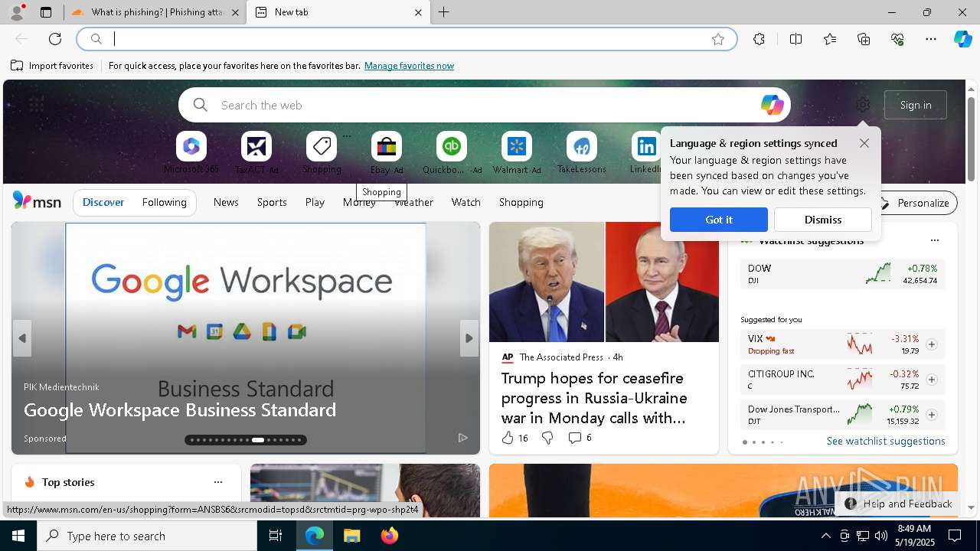Open Browser essentials heart icon
The image size is (980, 551).
tap(897, 39)
